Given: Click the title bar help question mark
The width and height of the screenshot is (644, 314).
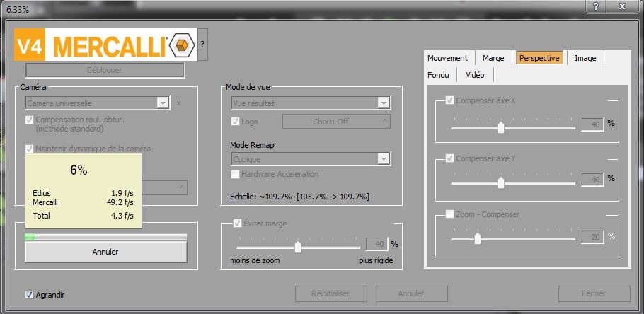Looking at the screenshot, I should pos(596,6).
